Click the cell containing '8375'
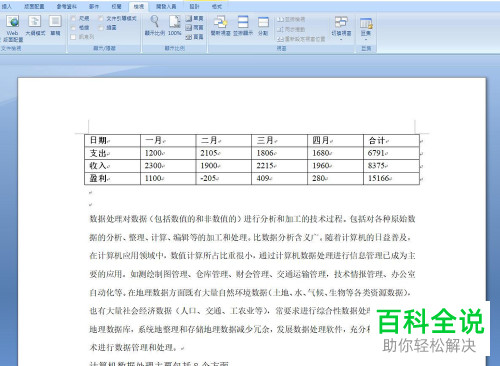Screen dimensions: 500x366 (x=391, y=166)
